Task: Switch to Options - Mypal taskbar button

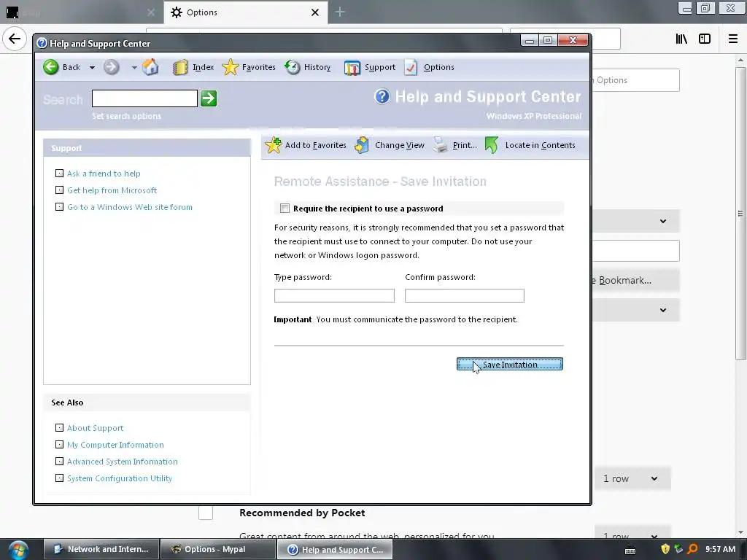Action: click(217, 550)
